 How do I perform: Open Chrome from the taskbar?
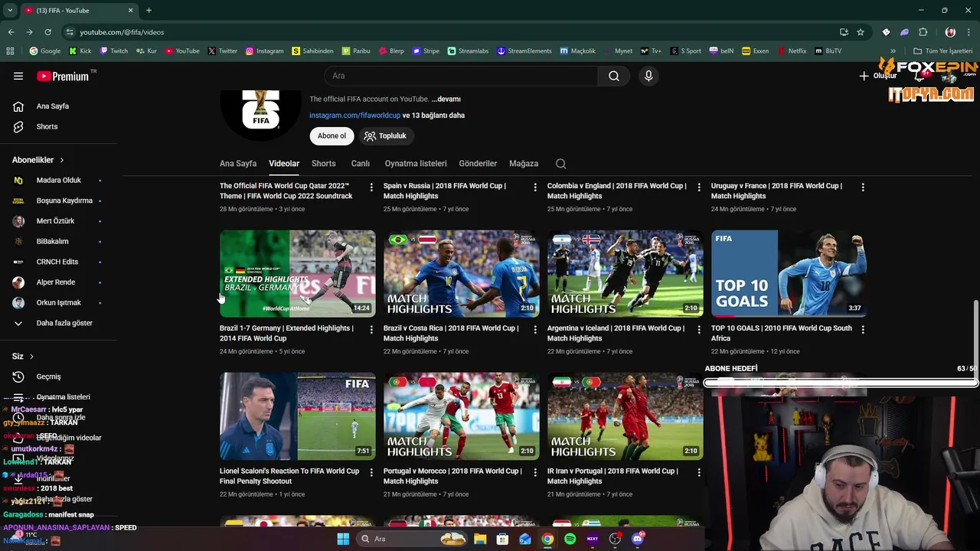click(547, 539)
